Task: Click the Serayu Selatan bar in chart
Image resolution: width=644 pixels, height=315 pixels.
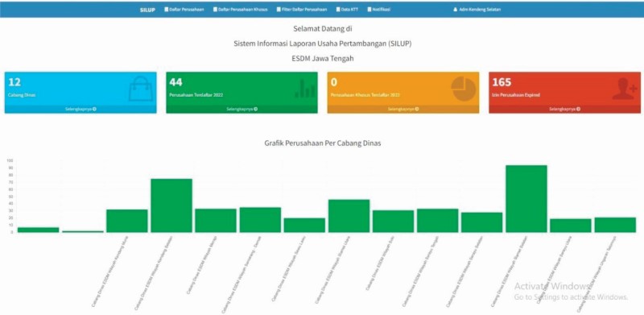Action: click(481, 222)
